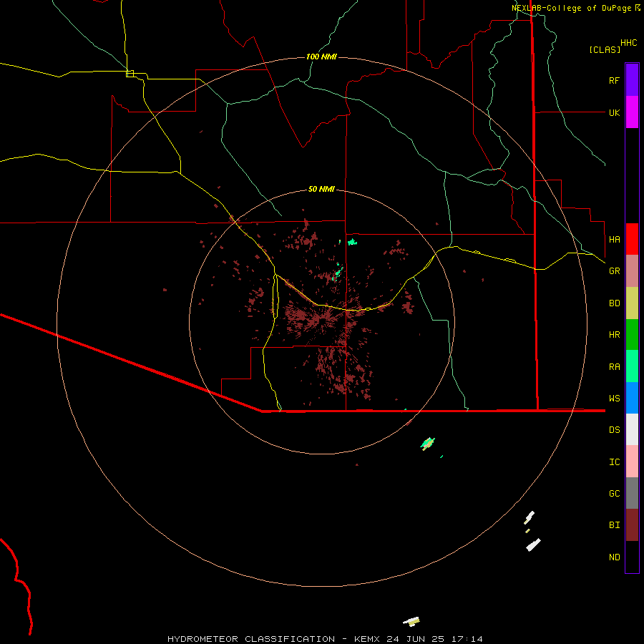Select the red HA legend swatch
The width and height of the screenshot is (644, 644).
click(632, 239)
